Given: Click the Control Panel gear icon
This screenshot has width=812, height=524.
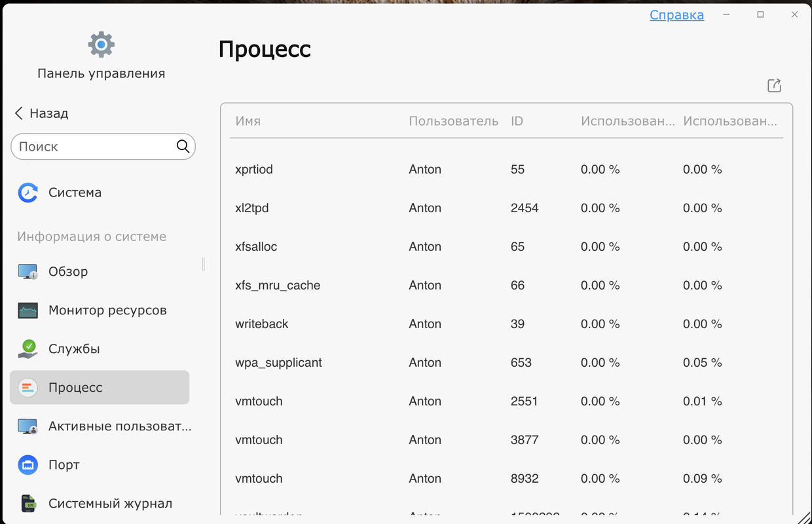Looking at the screenshot, I should click(101, 45).
